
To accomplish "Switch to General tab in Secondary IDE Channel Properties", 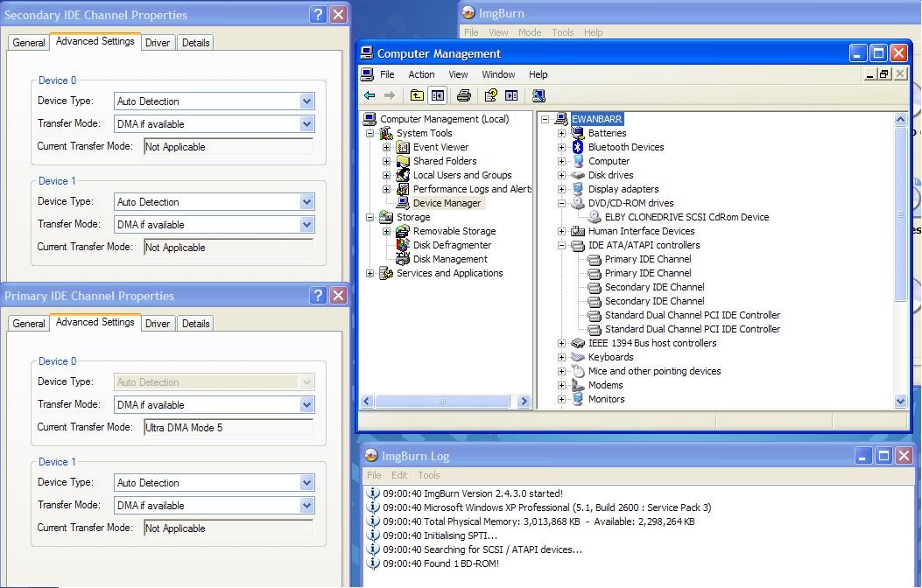I will (x=29, y=42).
